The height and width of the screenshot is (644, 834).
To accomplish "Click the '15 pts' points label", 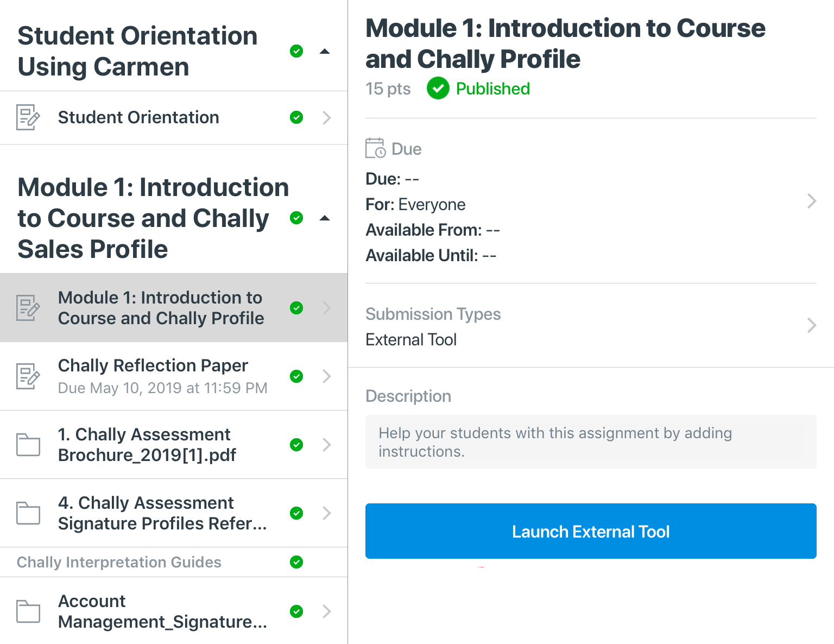I will point(388,89).
